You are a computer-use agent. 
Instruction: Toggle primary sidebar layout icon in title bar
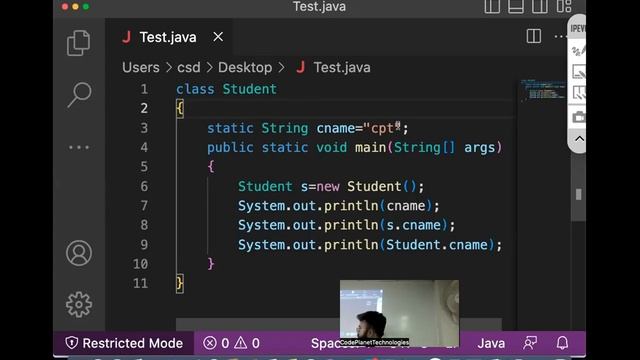click(x=492, y=7)
